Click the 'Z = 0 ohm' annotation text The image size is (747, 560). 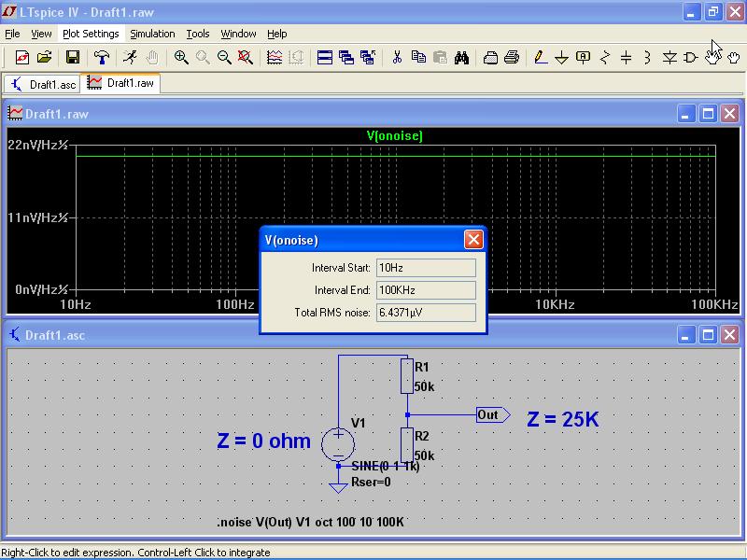coord(263,441)
